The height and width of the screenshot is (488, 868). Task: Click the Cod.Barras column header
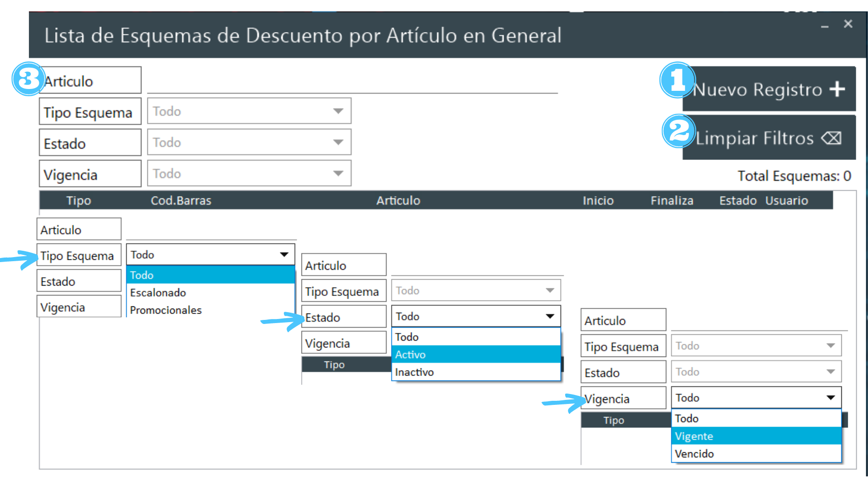coord(181,201)
